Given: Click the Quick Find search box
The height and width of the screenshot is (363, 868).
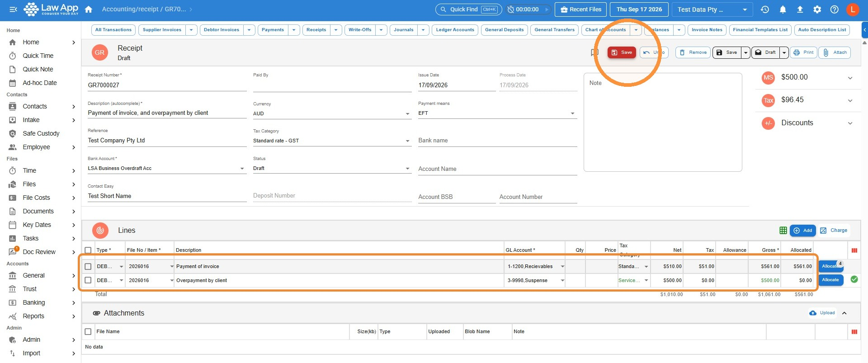Looking at the screenshot, I should coord(468,9).
